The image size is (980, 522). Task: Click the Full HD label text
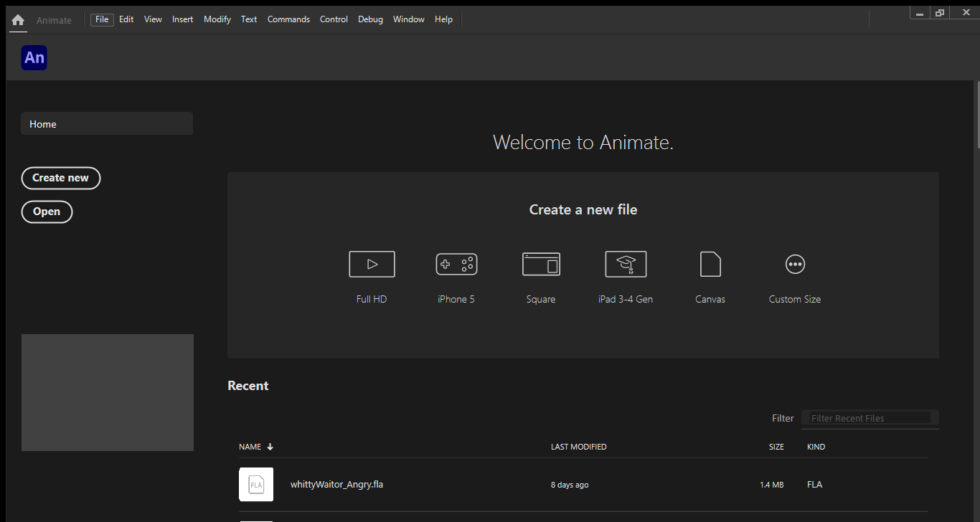[x=372, y=299]
